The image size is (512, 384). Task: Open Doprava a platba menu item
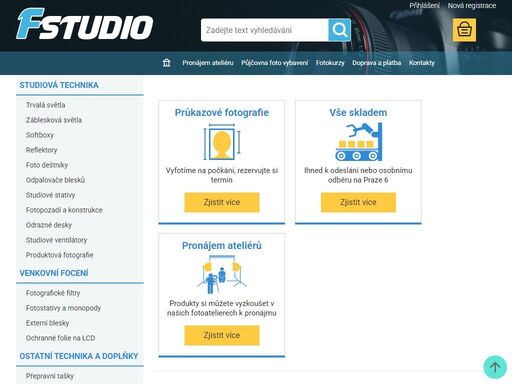point(376,63)
